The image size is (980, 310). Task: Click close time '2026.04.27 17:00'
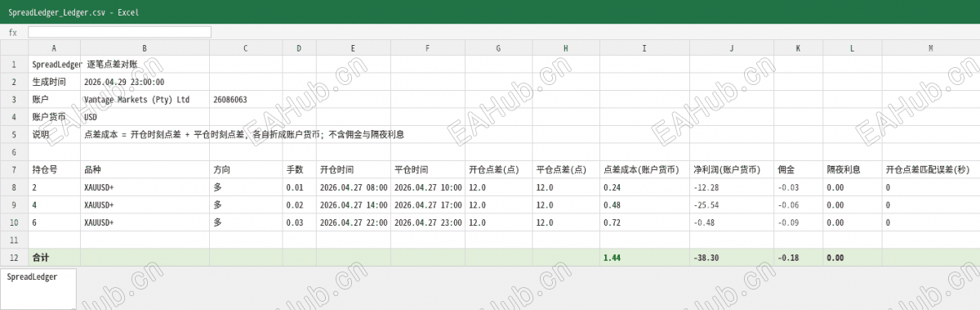[x=427, y=205]
